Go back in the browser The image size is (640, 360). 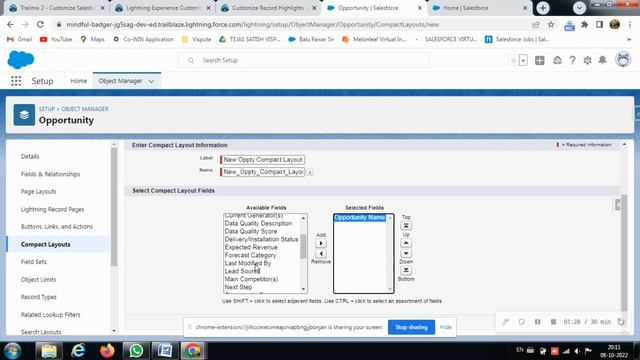tap(10, 24)
